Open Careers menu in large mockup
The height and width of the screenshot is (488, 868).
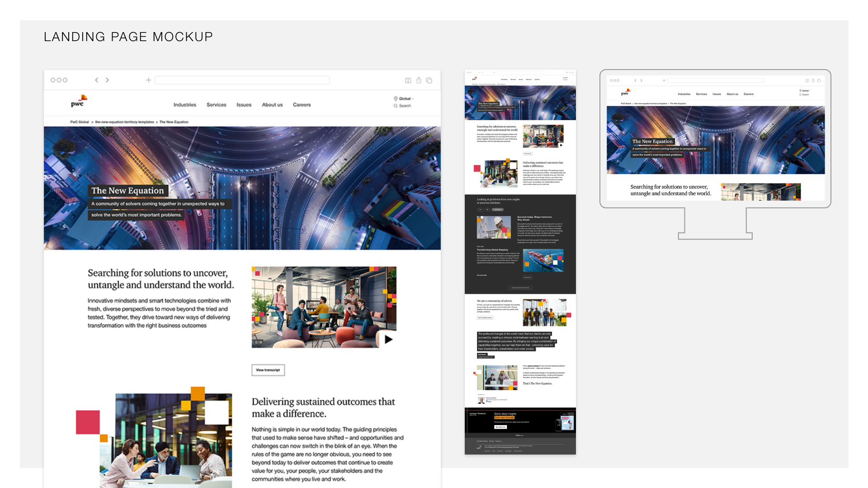pos(302,105)
